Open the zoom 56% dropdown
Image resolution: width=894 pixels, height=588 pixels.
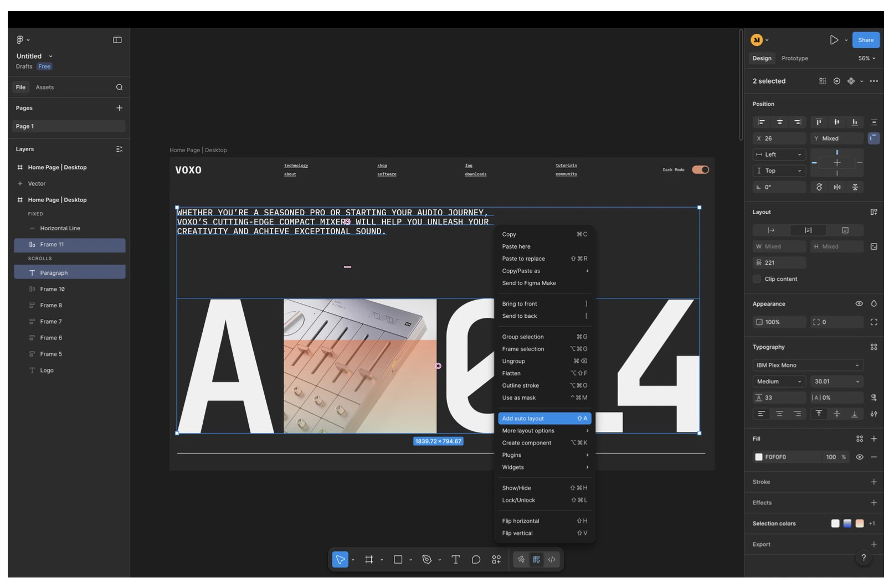pos(867,58)
